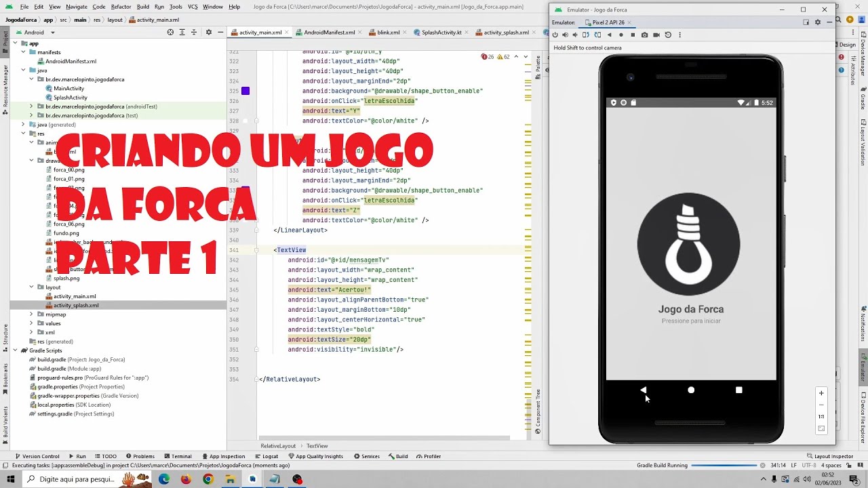Click Expand All icon in Project panel
The height and width of the screenshot is (488, 868).
[x=182, y=32]
